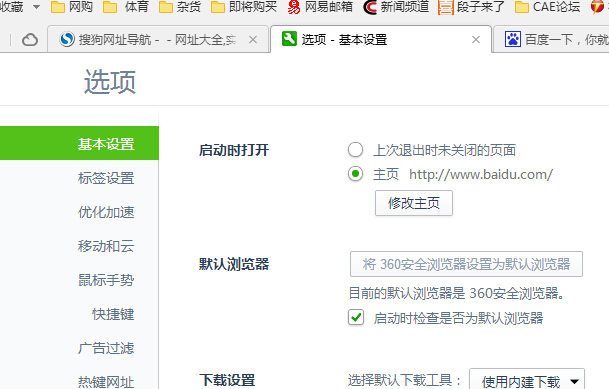Viewport: 609px width, 389px height.
Task: Open the CAE论坛 bookmark folder
Action: 547,7
